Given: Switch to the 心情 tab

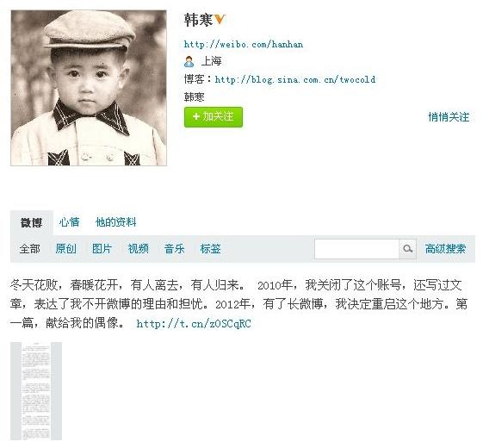Looking at the screenshot, I should click(70, 222).
